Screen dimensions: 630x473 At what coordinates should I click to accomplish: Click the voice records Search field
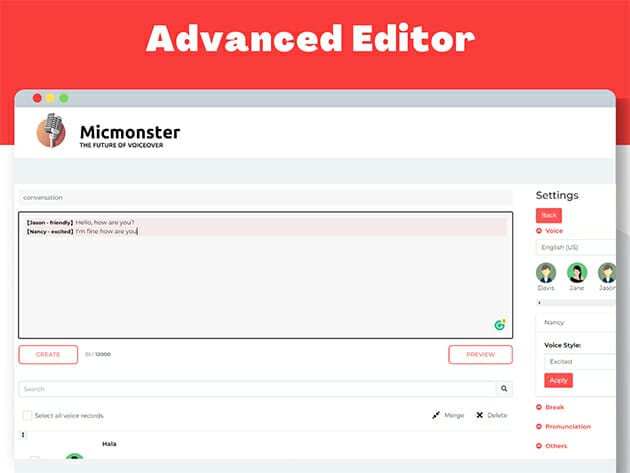click(256, 389)
